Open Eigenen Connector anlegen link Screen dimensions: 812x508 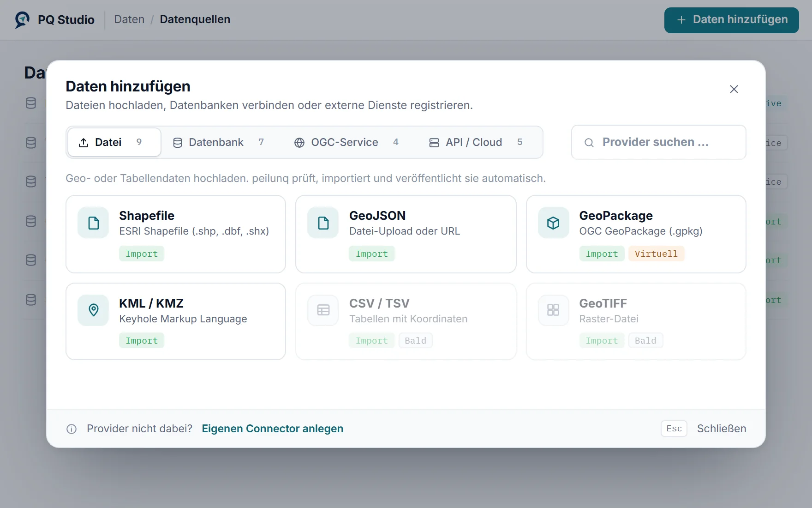click(273, 429)
